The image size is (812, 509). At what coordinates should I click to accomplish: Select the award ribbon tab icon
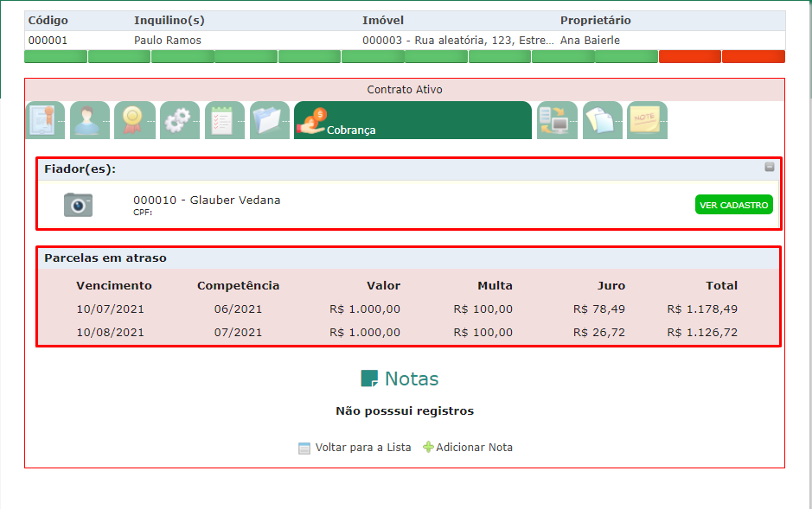[x=134, y=120]
